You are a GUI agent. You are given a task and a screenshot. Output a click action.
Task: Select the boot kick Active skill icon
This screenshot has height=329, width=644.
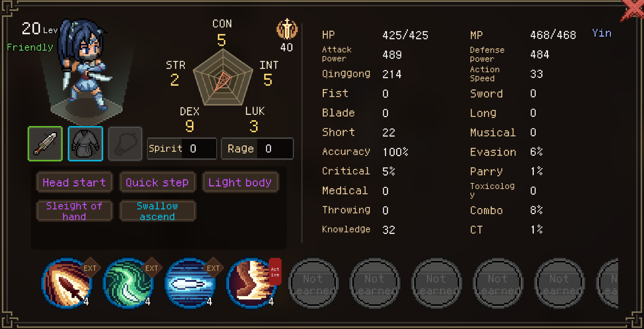pos(252,283)
